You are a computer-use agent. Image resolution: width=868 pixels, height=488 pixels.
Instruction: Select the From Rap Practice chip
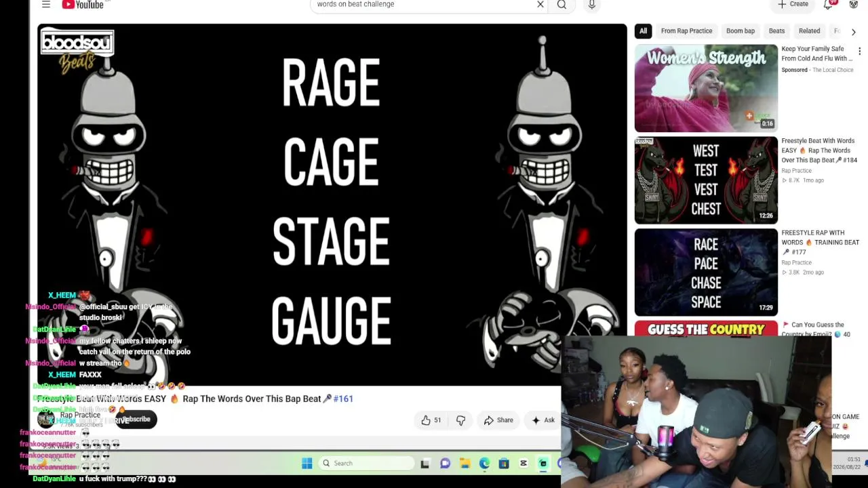coord(686,31)
